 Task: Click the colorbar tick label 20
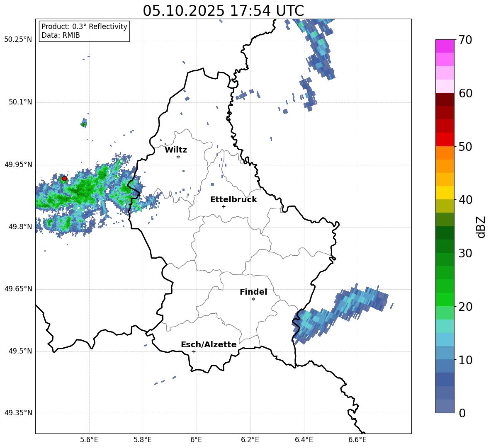point(465,307)
